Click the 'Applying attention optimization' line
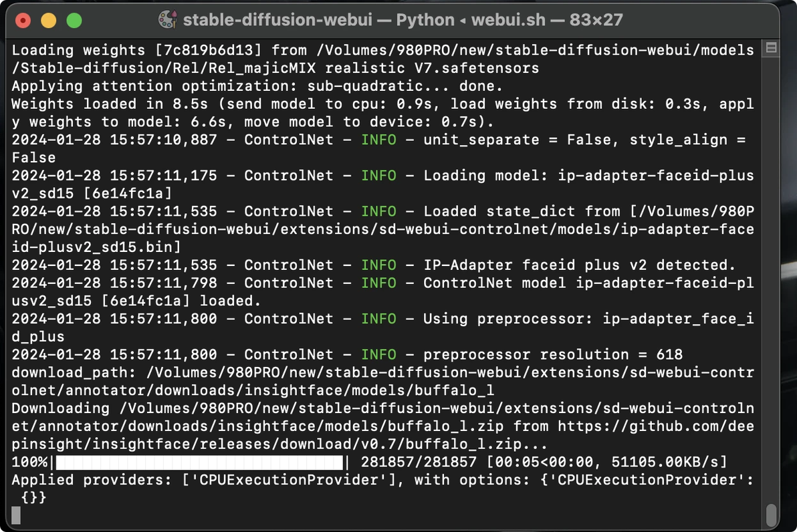Screen dimensions: 797x532 click(x=257, y=86)
